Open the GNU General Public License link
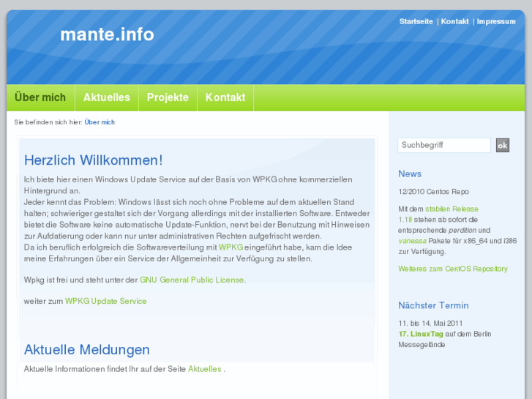532x399 pixels. (192, 280)
